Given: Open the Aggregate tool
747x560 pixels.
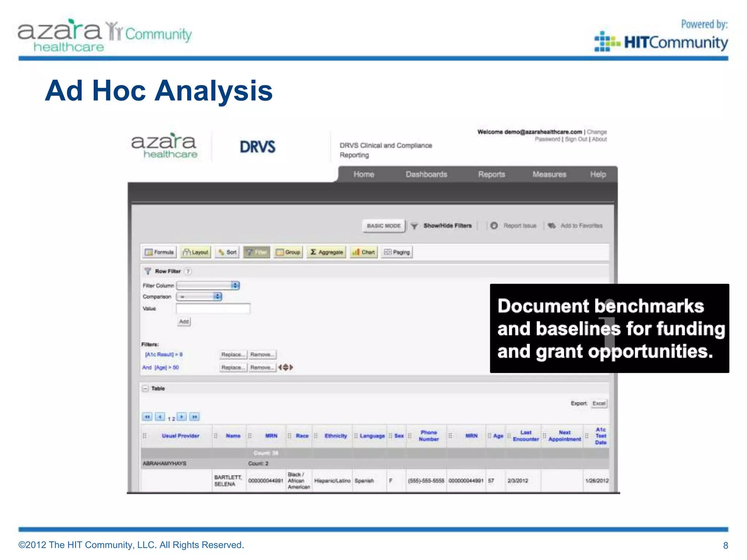Looking at the screenshot, I should click(326, 252).
